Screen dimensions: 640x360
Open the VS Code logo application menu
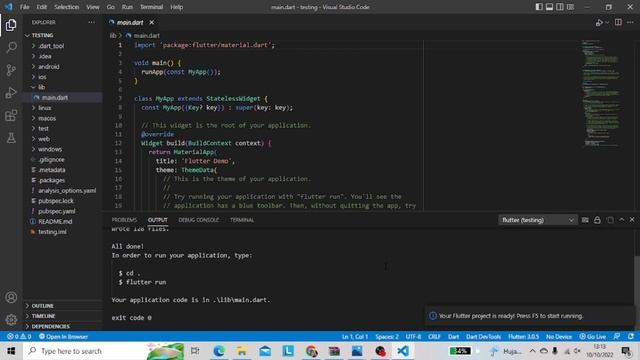pyautogui.click(x=9, y=7)
